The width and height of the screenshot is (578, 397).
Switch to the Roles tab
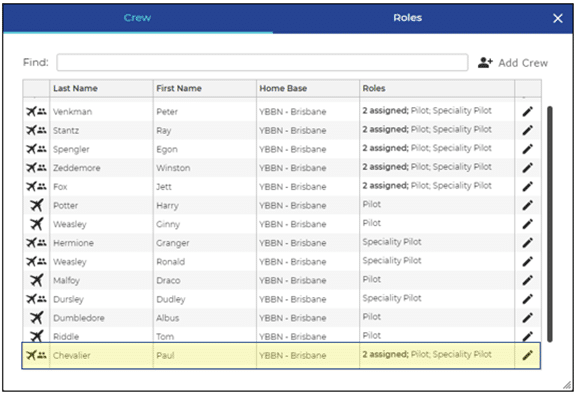coord(407,18)
